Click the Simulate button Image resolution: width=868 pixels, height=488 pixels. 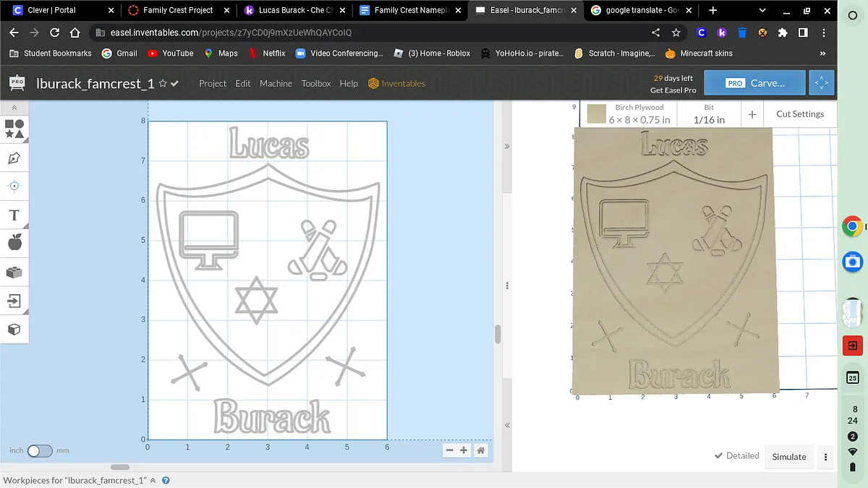click(788, 456)
